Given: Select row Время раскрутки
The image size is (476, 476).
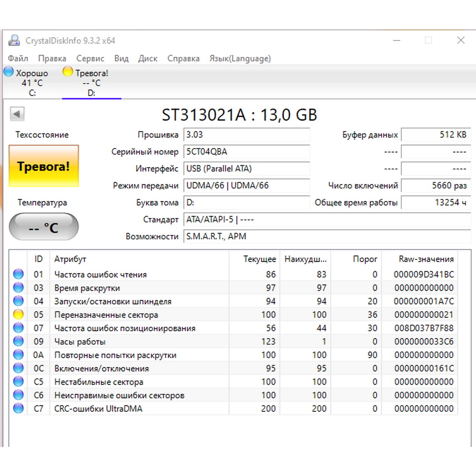Looking at the screenshot, I should [233, 288].
